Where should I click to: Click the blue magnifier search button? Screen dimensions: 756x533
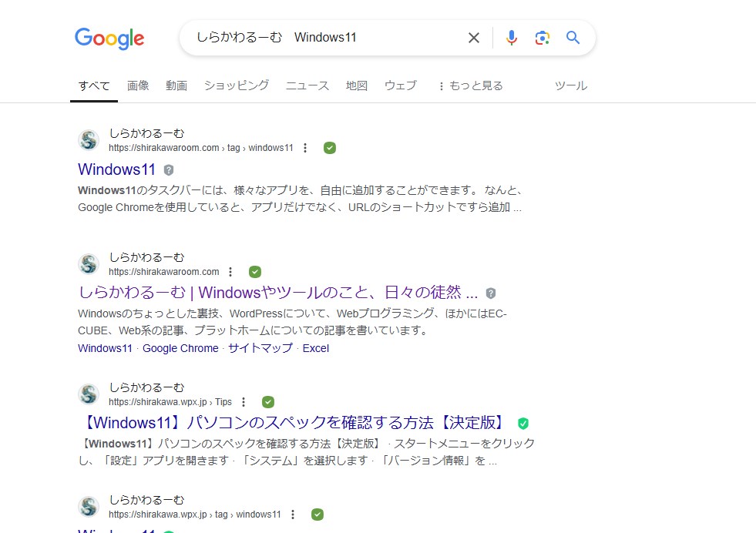[x=573, y=38]
